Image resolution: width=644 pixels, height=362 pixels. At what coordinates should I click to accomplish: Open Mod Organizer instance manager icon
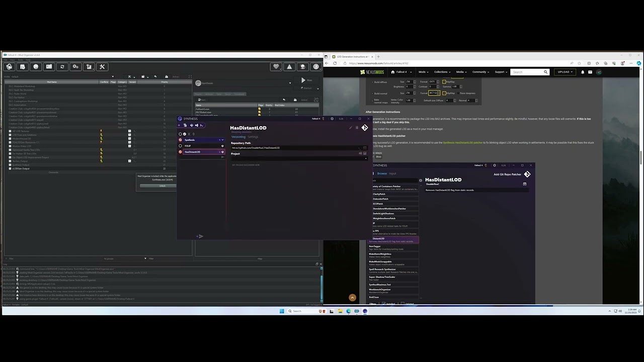tap(9, 66)
